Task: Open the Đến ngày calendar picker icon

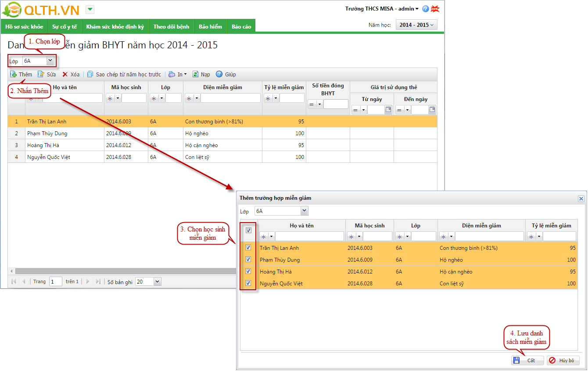Action: (432, 110)
